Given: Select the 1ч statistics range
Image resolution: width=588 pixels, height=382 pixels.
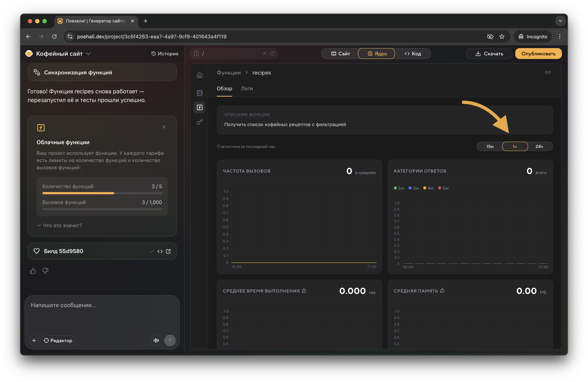Looking at the screenshot, I should (x=515, y=146).
